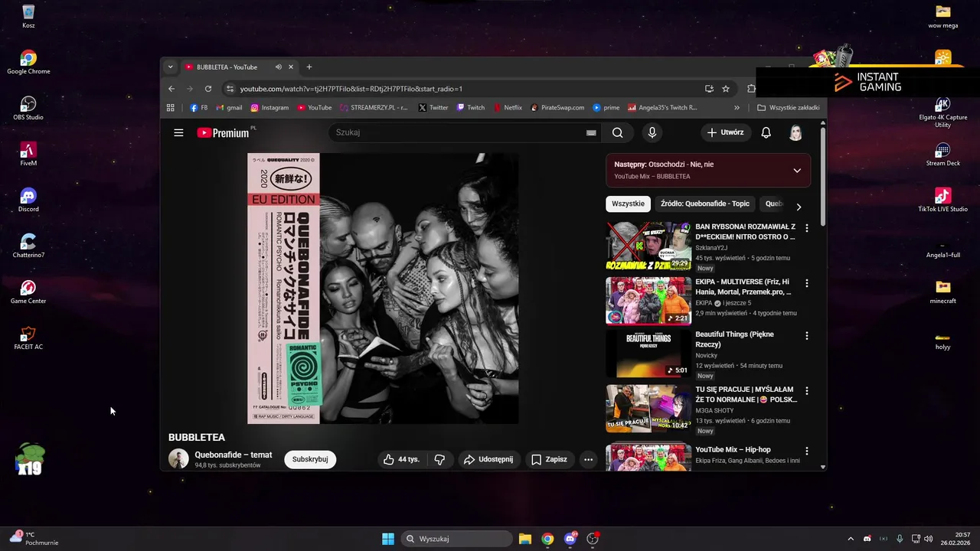Viewport: 980px width, 551px height.
Task: Open the Windows Start menu
Action: click(388, 539)
